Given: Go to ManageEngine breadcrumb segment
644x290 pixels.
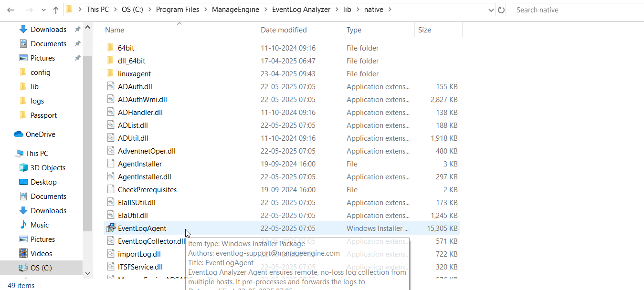Looking at the screenshot, I should point(235,10).
